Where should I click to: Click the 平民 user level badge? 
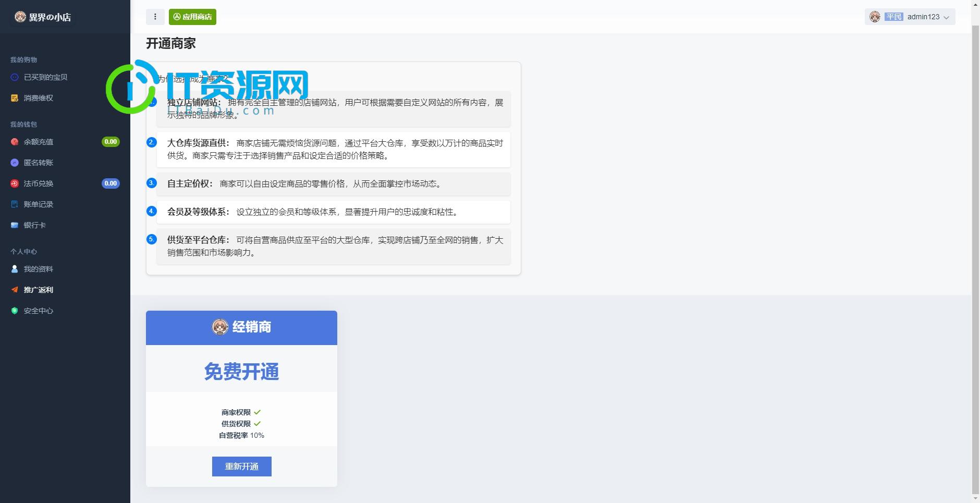[x=893, y=17]
